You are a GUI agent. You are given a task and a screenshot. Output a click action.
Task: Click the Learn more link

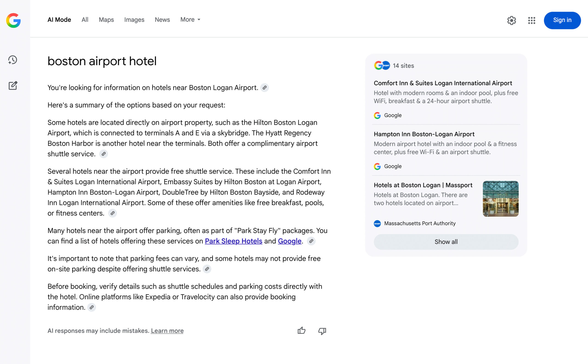pyautogui.click(x=167, y=331)
